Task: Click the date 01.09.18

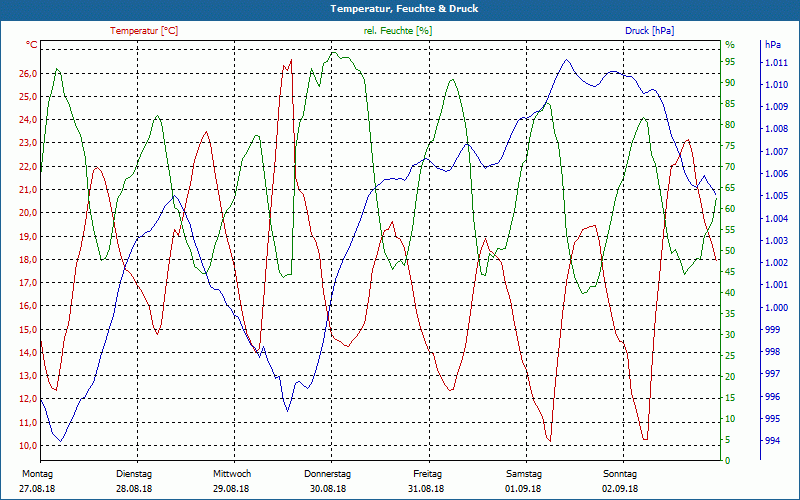Action: pyautogui.click(x=523, y=489)
